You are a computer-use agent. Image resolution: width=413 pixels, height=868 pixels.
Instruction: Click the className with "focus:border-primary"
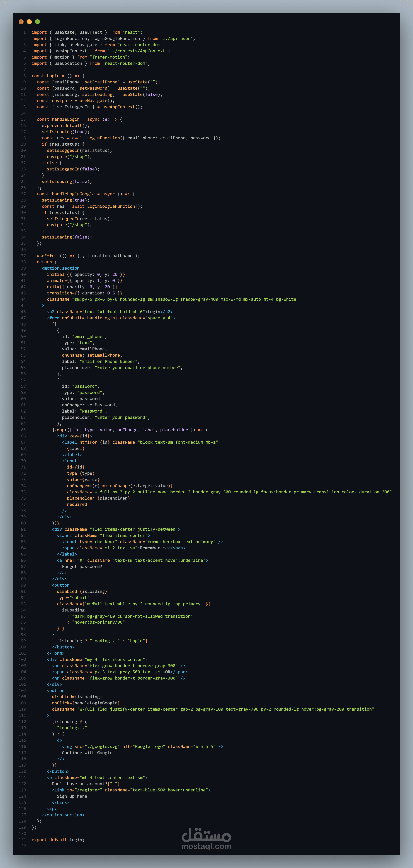[229, 492]
